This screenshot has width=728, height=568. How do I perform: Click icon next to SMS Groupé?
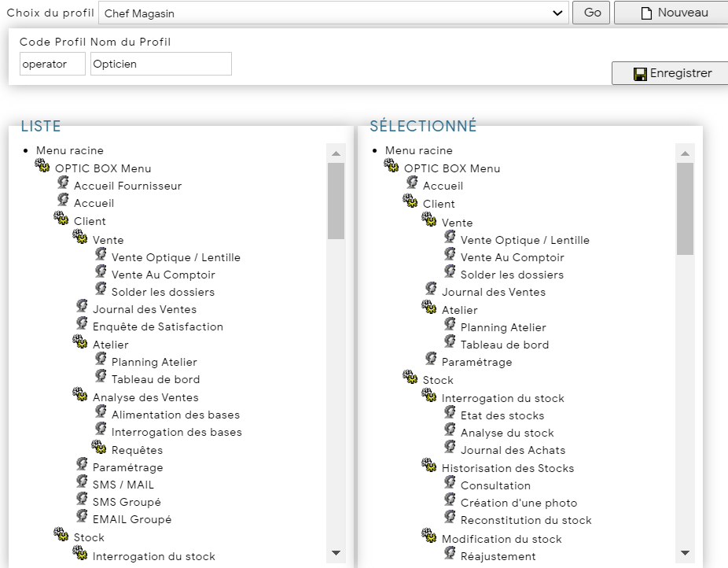[83, 499]
